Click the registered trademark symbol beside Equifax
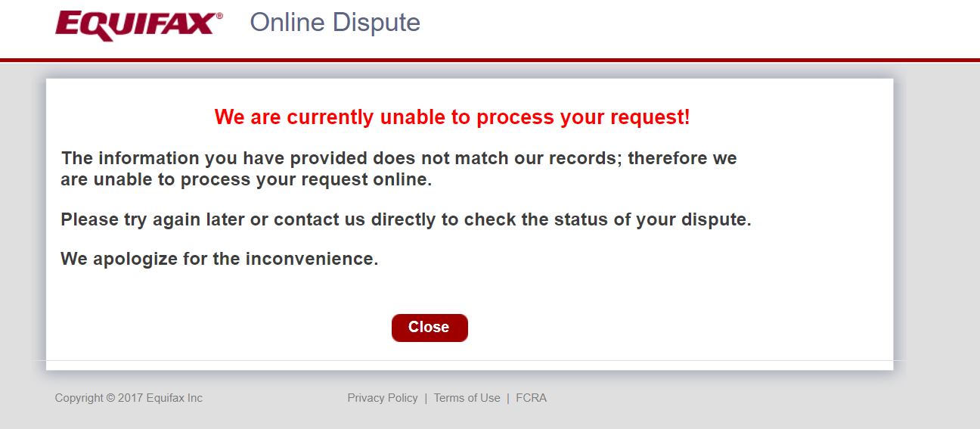The image size is (980, 429). 219,15
